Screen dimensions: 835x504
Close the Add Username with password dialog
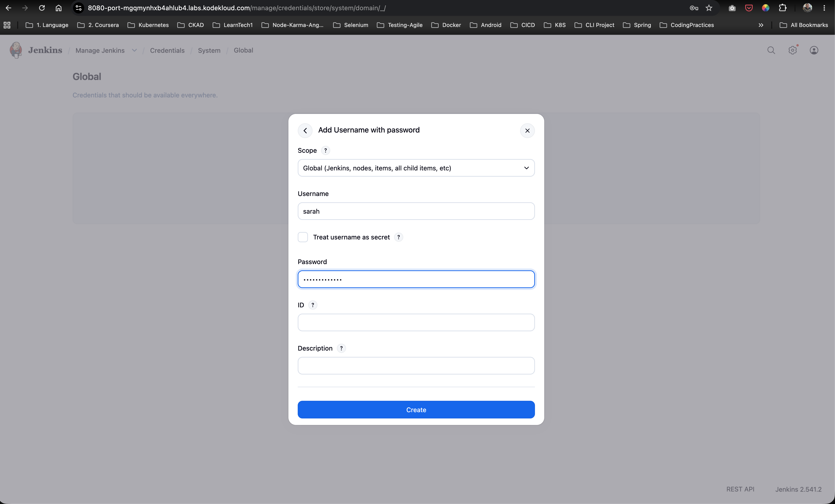[527, 130]
